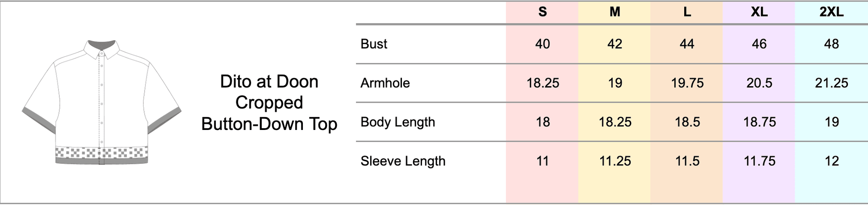Viewport: 868px width, 205px height.
Task: Click the Sleeve Length value 12 for 2XL
Action: 831,161
